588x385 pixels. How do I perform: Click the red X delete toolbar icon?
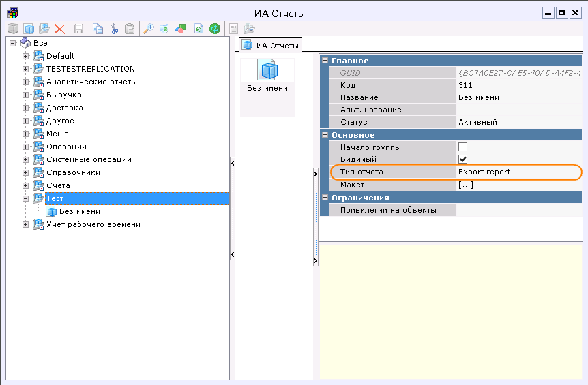point(60,29)
